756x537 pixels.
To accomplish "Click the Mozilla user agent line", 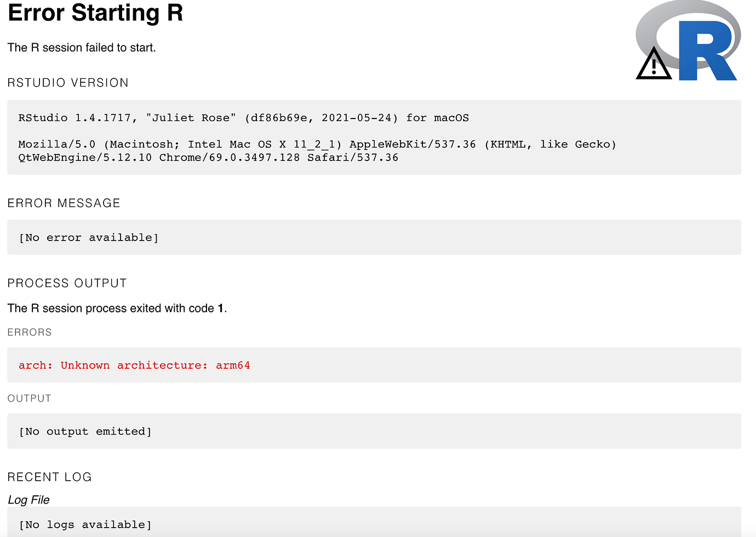I will (x=317, y=144).
